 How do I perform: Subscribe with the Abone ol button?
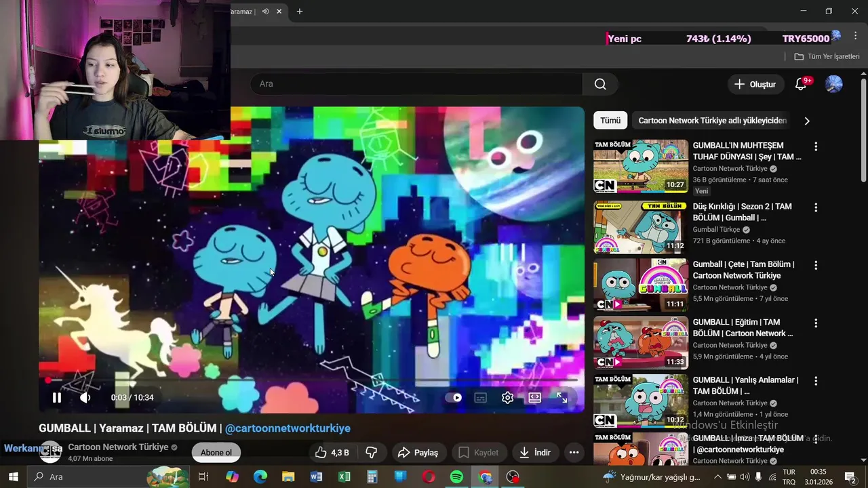coord(216,453)
